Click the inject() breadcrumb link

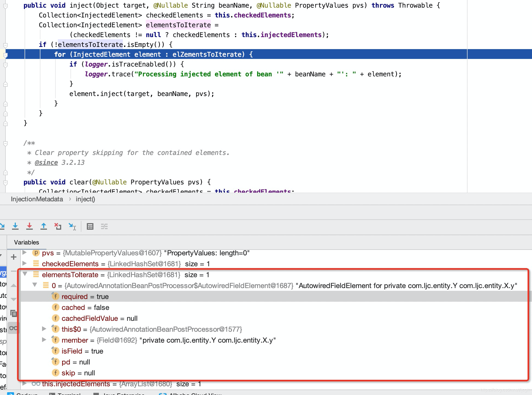85,199
